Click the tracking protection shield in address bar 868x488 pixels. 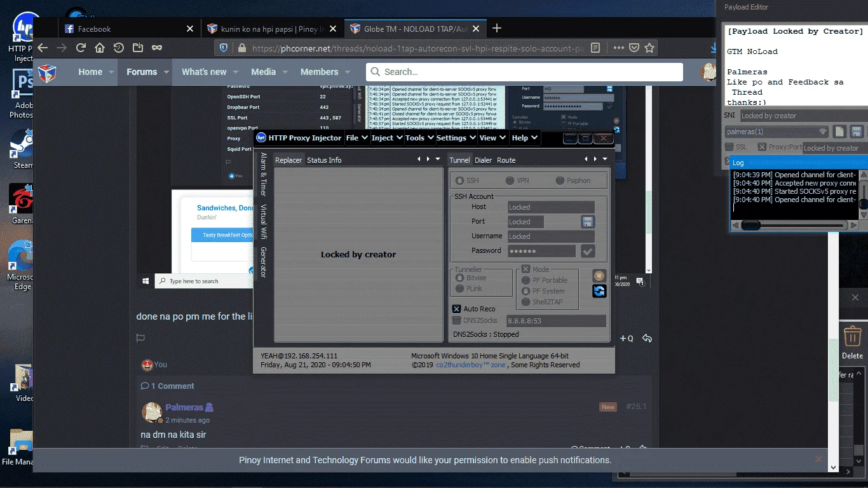224,48
